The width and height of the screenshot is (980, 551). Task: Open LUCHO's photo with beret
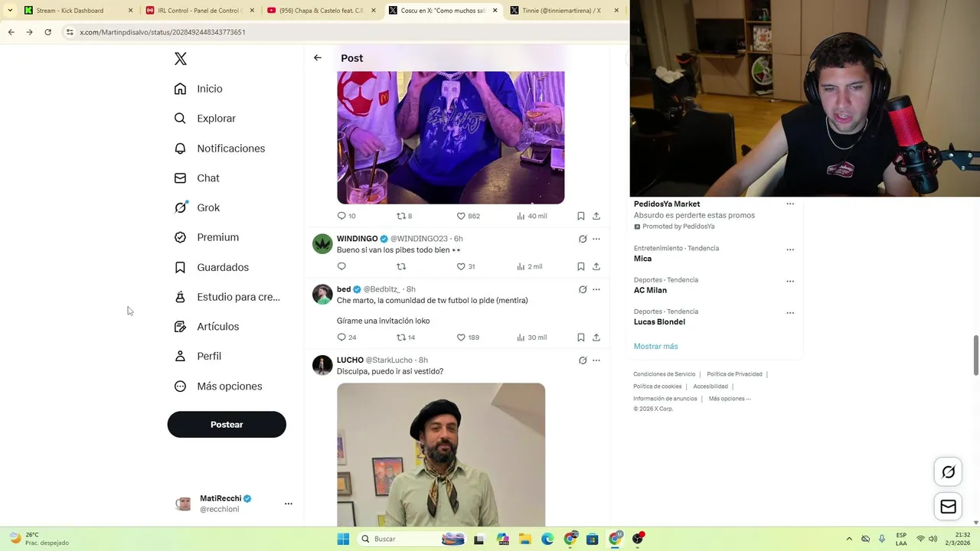pyautogui.click(x=441, y=455)
